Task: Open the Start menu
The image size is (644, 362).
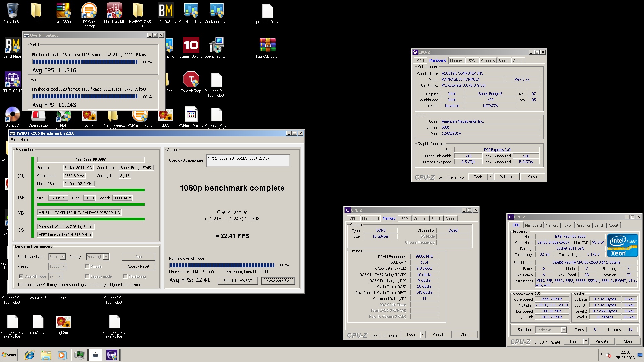Action: click(x=9, y=355)
